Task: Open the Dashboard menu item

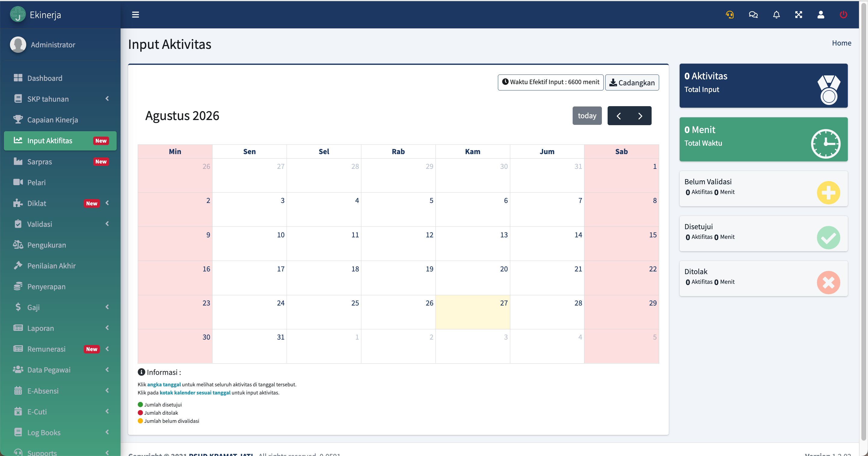Action: tap(60, 78)
